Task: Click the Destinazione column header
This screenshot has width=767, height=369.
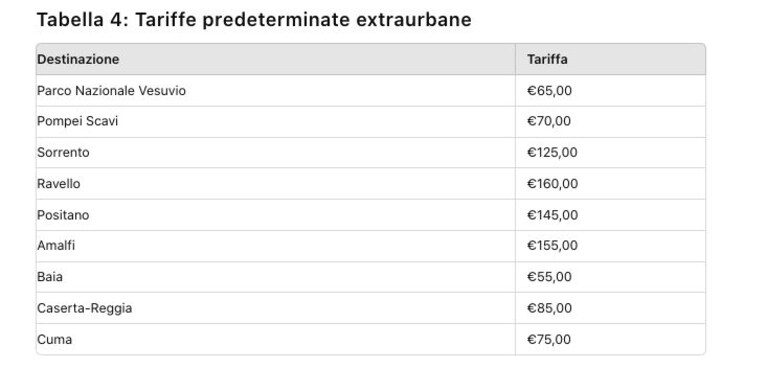Action: [x=275, y=59]
